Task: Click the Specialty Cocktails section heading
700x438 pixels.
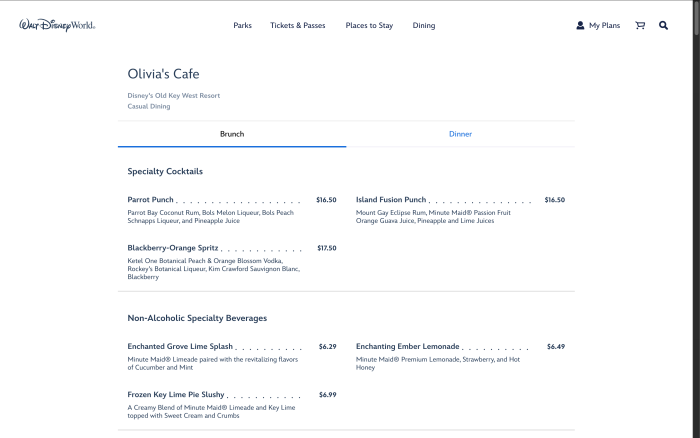Action: click(x=165, y=171)
